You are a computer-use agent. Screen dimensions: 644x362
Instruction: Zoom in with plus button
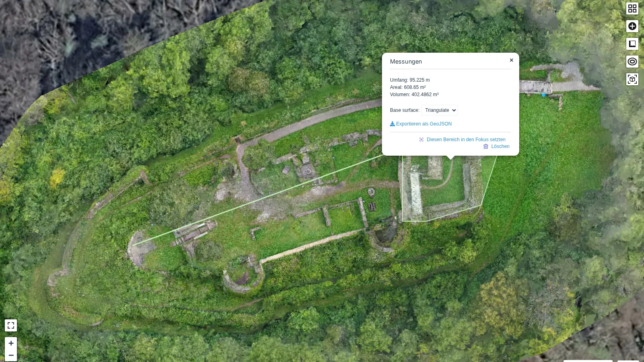[11, 343]
